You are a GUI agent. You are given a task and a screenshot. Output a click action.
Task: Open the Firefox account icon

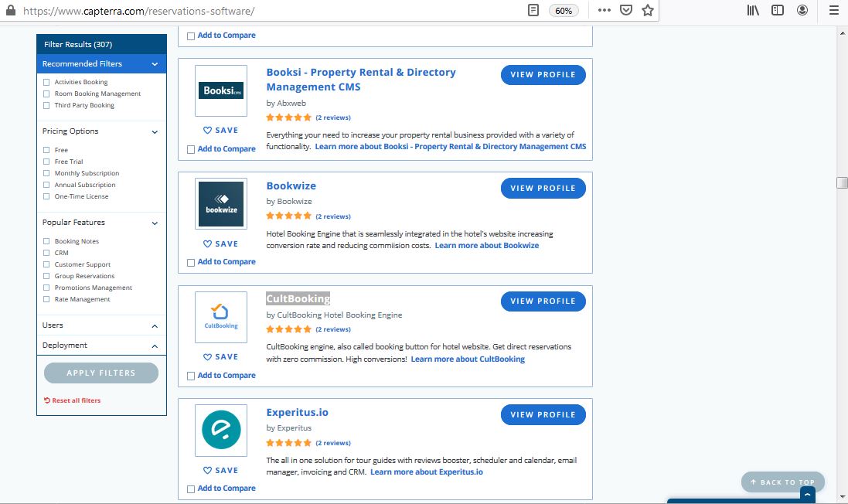(802, 11)
